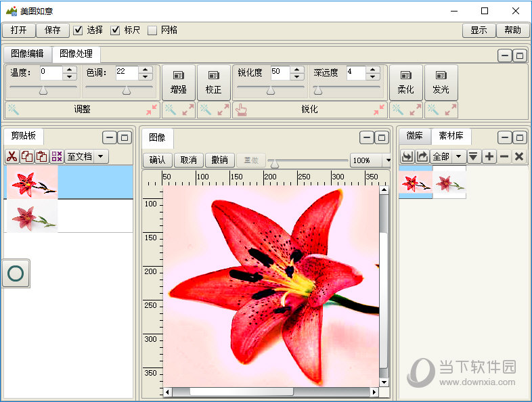The width and height of the screenshot is (532, 402).
Task: Click the 保存 save button
Action: coord(53,30)
